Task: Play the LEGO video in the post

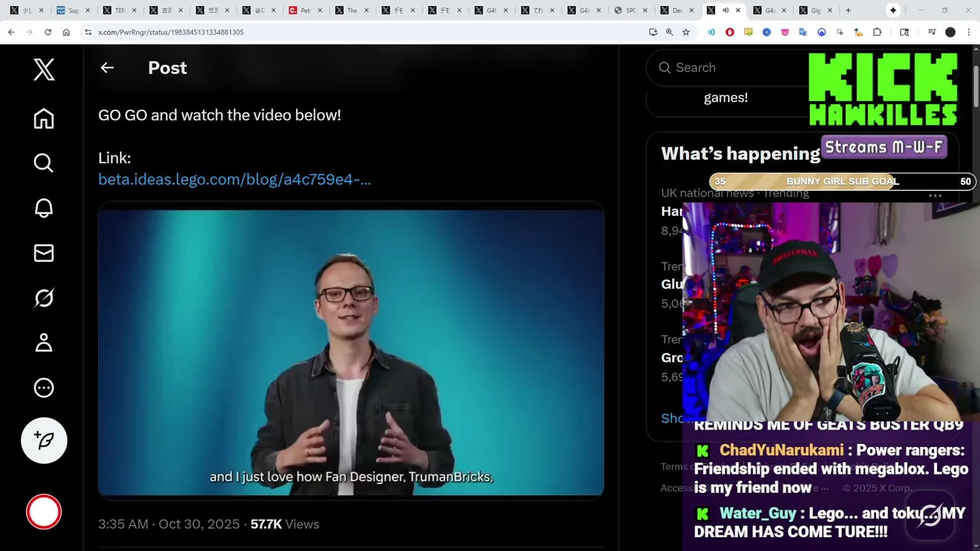Action: point(351,352)
